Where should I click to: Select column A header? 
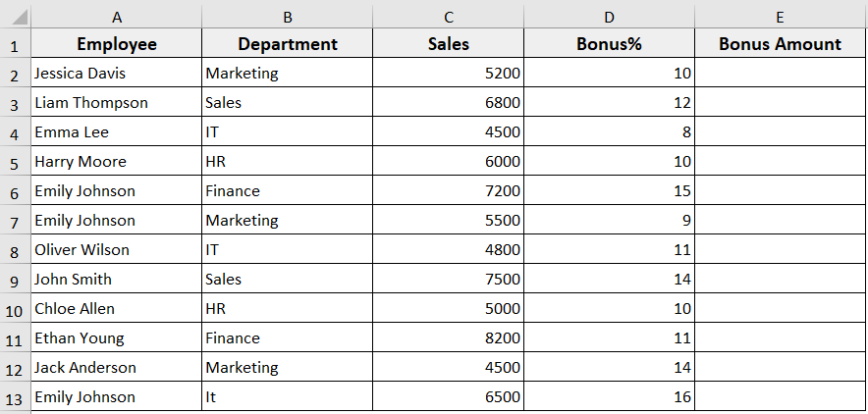coord(117,17)
